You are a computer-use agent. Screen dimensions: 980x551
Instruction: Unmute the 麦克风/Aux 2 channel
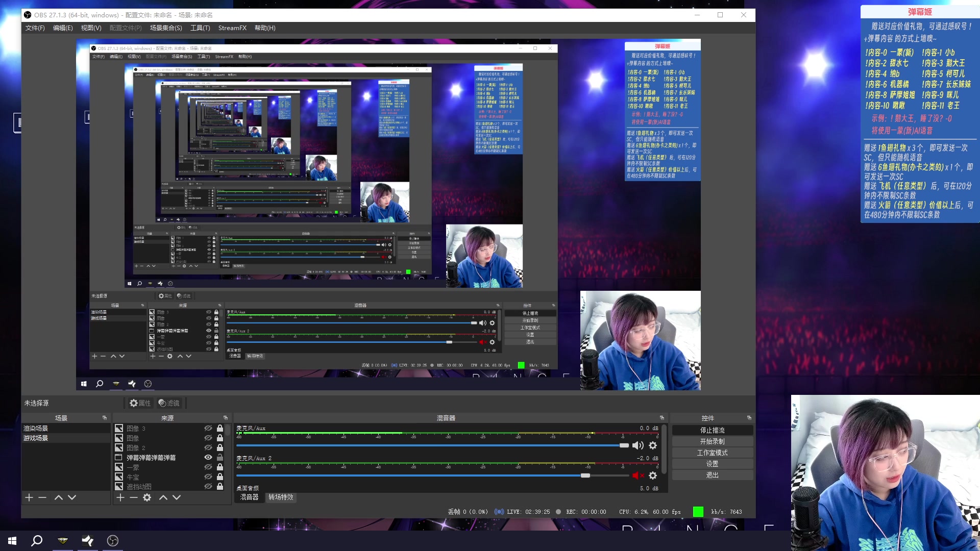click(x=638, y=475)
